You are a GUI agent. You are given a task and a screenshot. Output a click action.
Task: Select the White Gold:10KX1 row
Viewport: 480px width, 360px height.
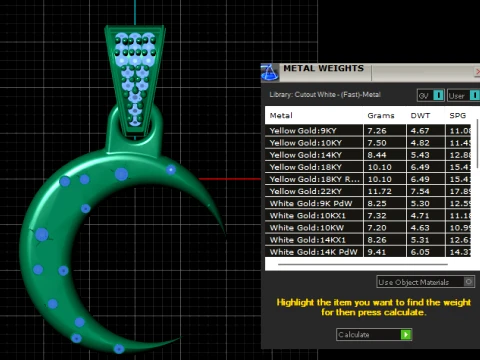click(368, 216)
